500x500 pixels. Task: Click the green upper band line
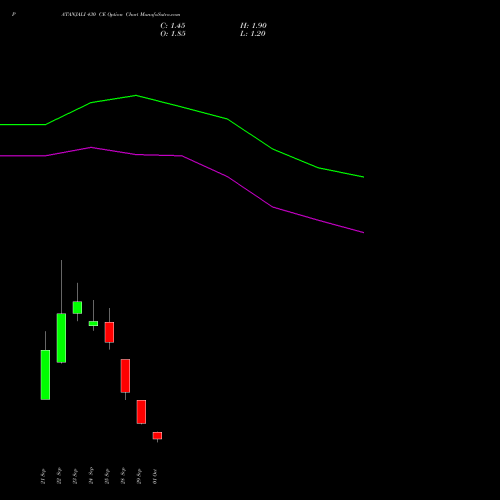point(182,107)
